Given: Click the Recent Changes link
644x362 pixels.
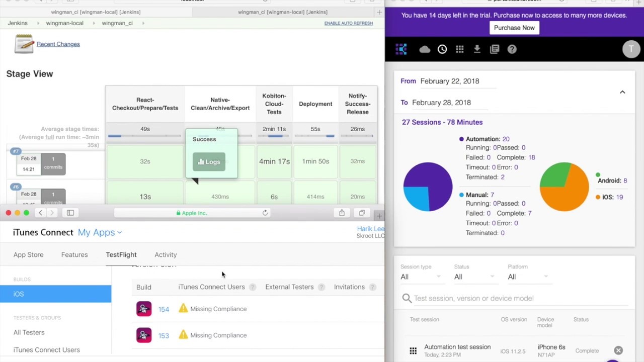Looking at the screenshot, I should [58, 44].
